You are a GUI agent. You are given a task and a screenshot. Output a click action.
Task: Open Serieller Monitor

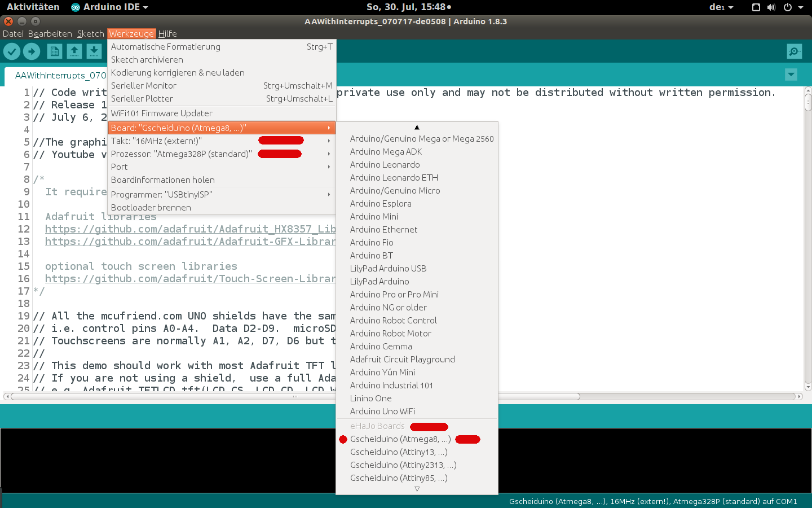coord(222,86)
